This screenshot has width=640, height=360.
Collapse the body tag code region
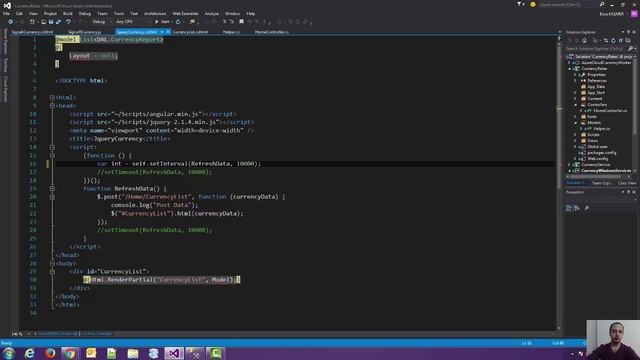(x=52, y=263)
